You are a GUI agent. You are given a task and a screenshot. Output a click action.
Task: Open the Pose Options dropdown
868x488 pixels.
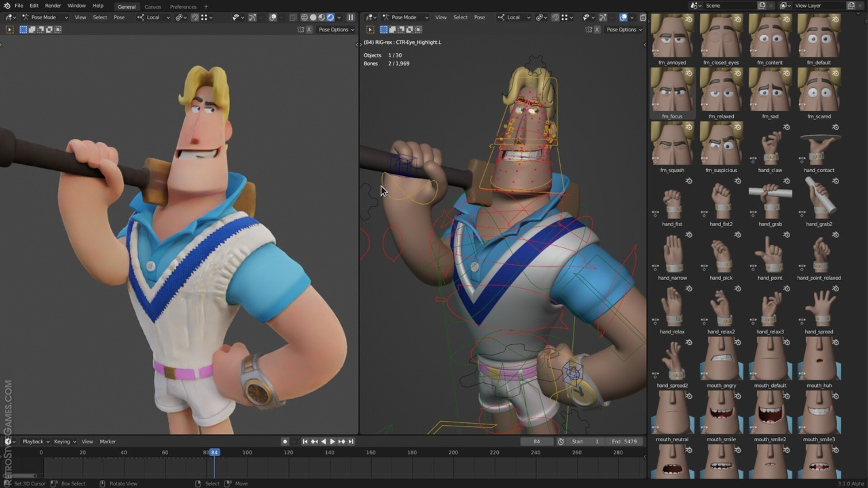336,29
